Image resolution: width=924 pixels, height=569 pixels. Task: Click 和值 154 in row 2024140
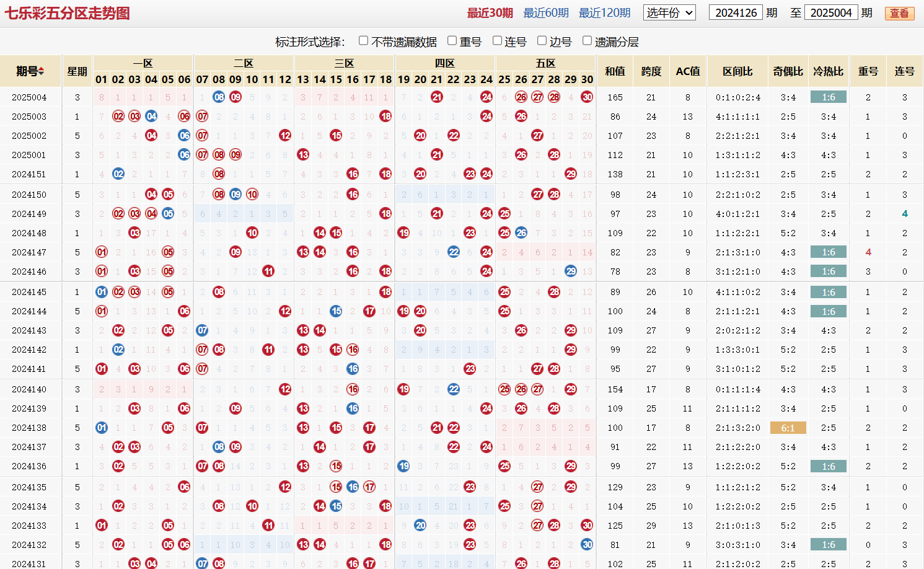(615, 389)
